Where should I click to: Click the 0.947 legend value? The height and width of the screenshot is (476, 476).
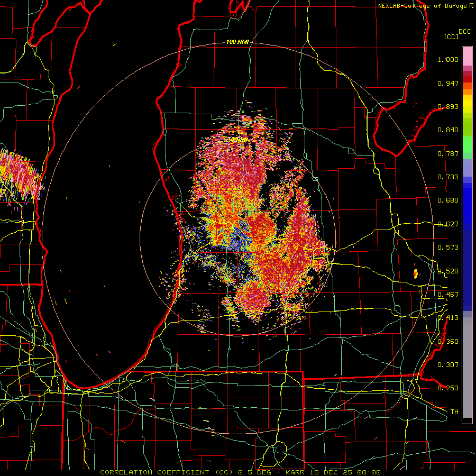point(448,83)
